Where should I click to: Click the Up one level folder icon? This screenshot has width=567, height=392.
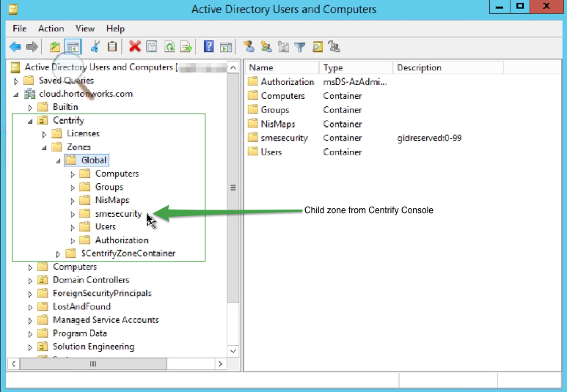(x=55, y=47)
